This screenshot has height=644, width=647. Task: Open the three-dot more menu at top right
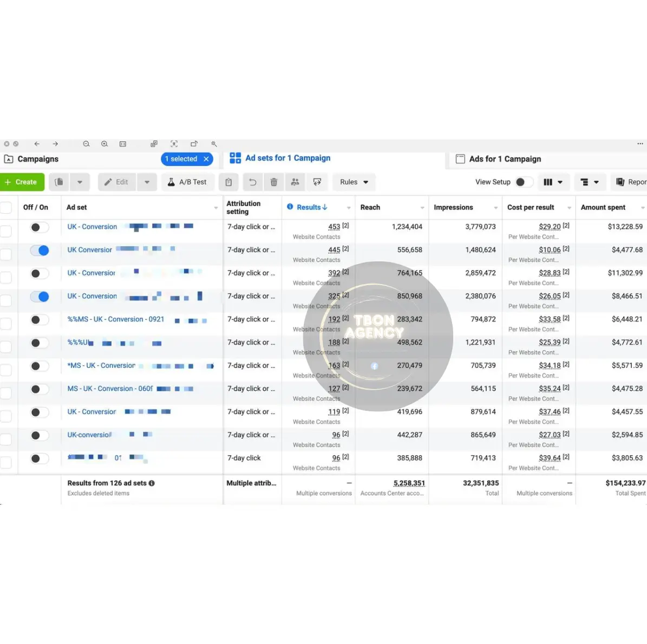640,143
